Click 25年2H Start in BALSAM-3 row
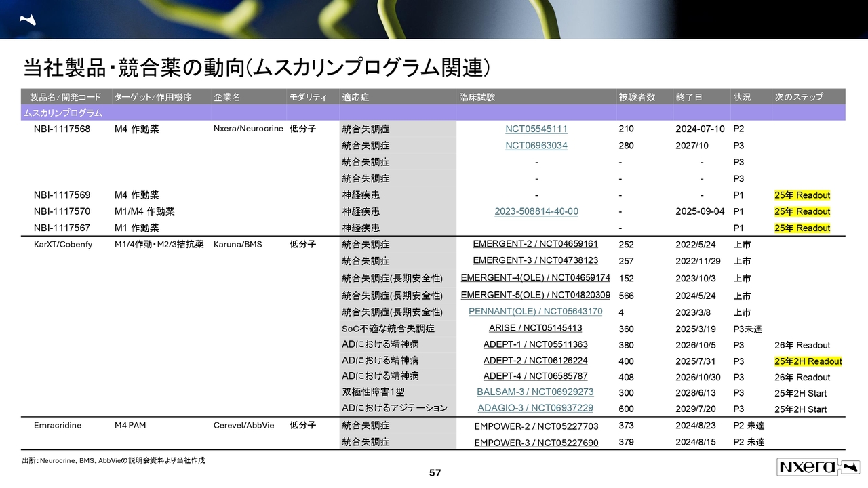Screen dimensions: 868x488 (801, 393)
